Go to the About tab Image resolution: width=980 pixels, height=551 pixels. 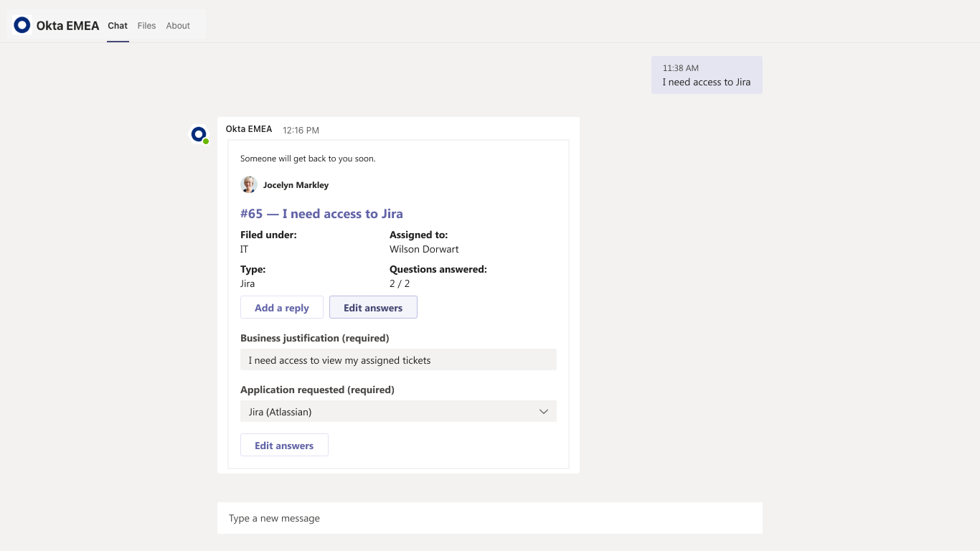coord(178,26)
